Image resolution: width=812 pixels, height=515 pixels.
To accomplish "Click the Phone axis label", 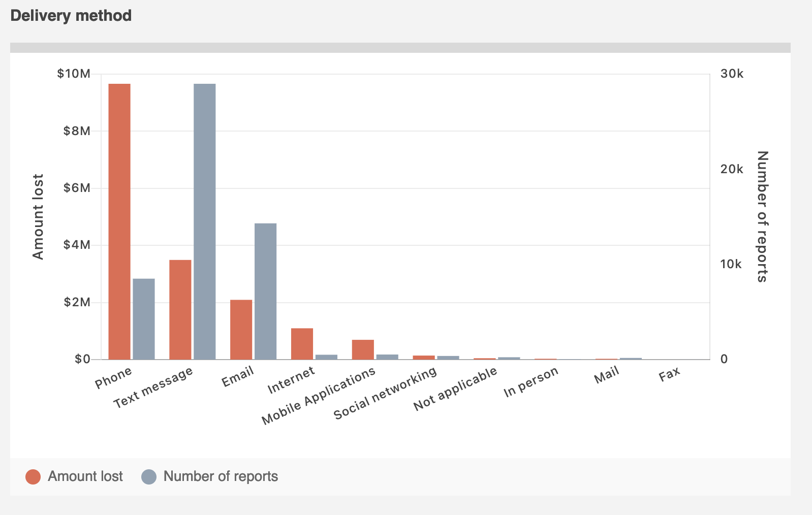I will tap(113, 377).
